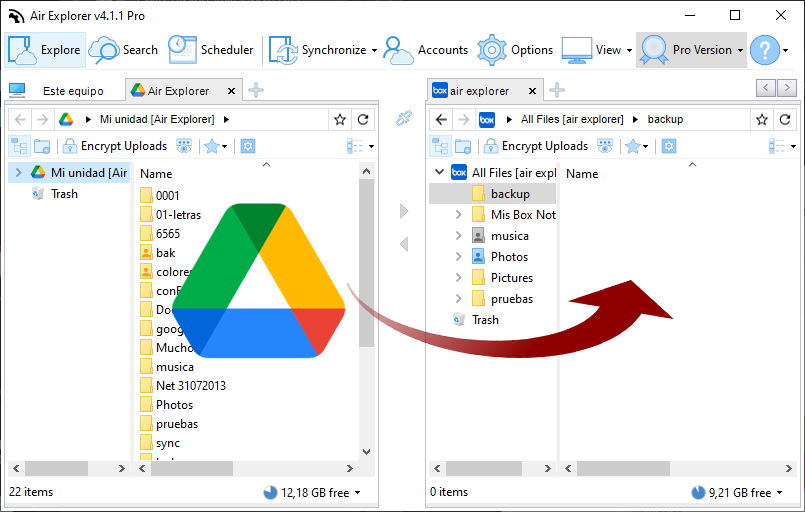This screenshot has height=512, width=805.
Task: Click the right pane encryption view eye icon
Action: click(x=605, y=146)
